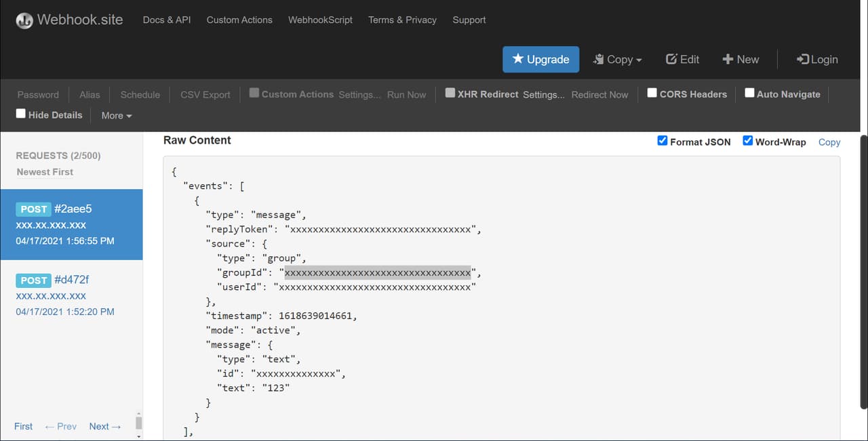
Task: Click the request list scrollbar thumb
Action: pos(139,423)
